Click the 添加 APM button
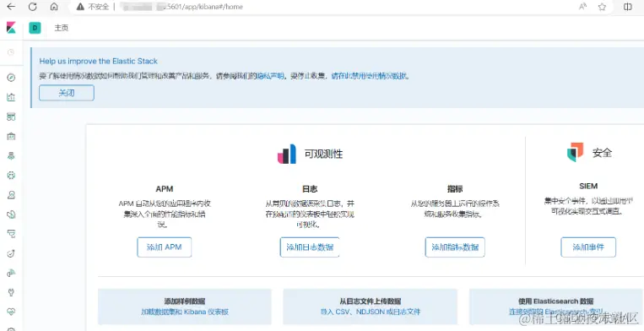This screenshot has width=644, height=331. tap(165, 247)
